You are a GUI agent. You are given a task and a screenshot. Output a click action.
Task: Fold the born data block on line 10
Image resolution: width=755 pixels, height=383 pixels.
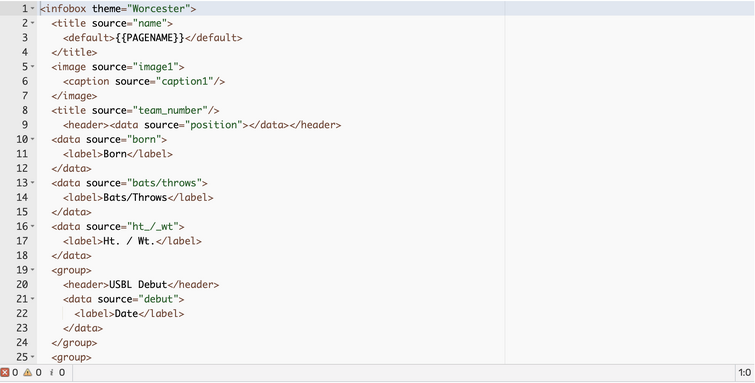pos(32,139)
